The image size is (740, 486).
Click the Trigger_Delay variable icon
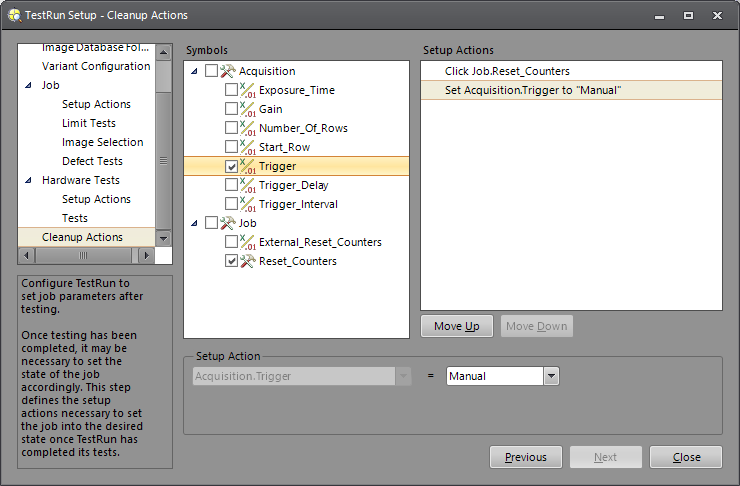tap(248, 185)
